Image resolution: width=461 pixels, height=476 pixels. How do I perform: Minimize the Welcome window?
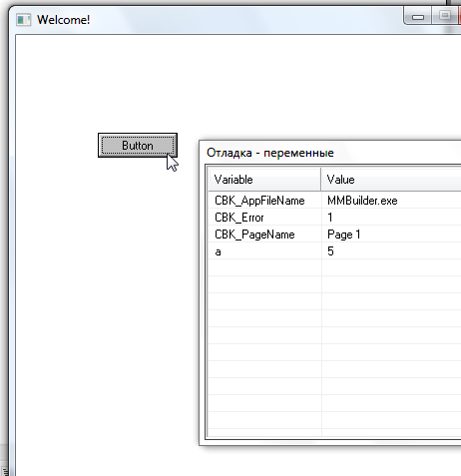pyautogui.click(x=418, y=16)
